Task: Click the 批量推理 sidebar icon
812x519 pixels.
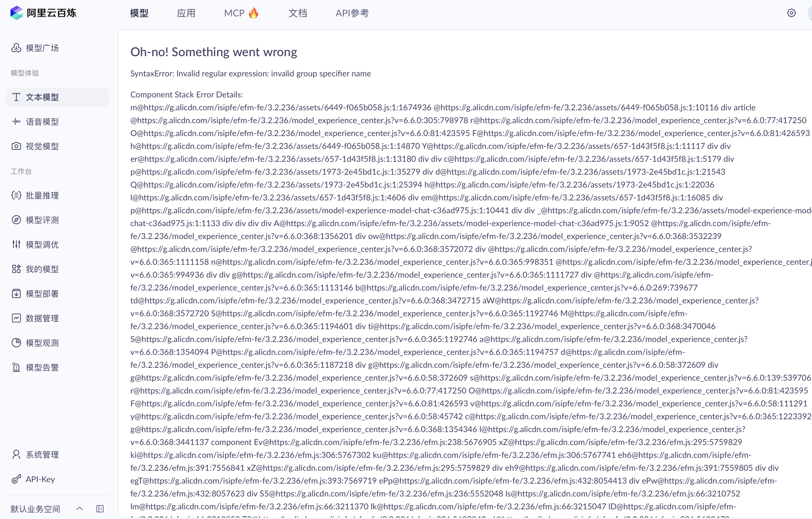Action: click(16, 195)
